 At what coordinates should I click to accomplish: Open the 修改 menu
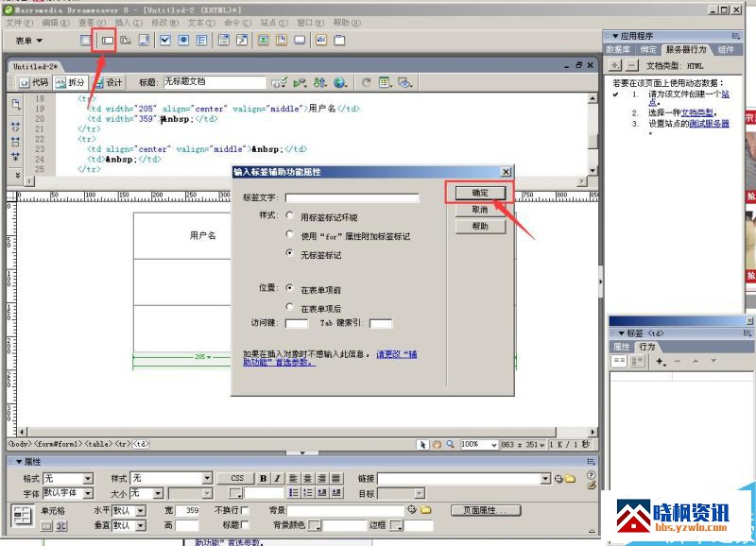click(164, 23)
